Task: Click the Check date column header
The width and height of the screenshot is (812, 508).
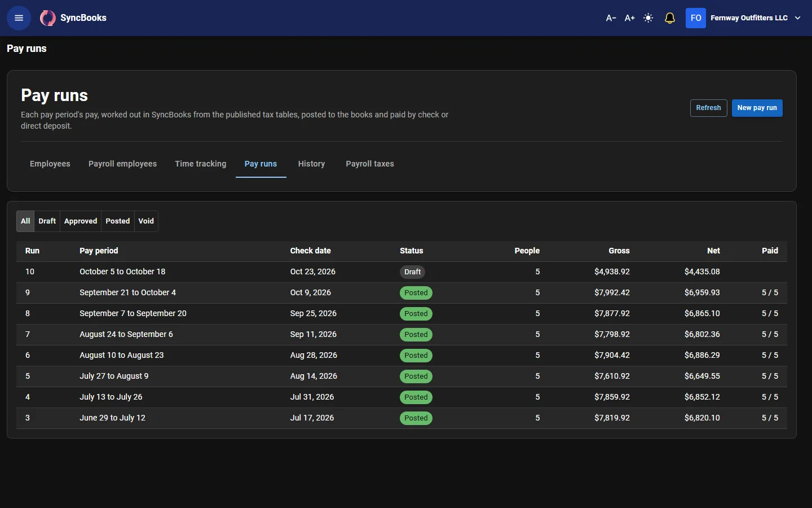Action: [x=311, y=251]
